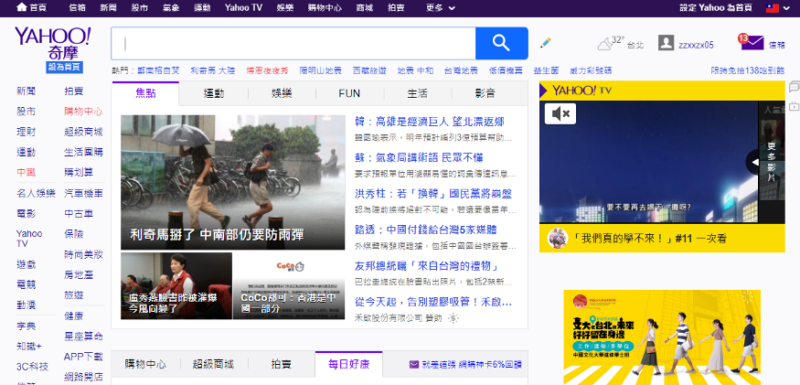
Task: Click 信箱 in top navigation bar
Action: coord(77,8)
